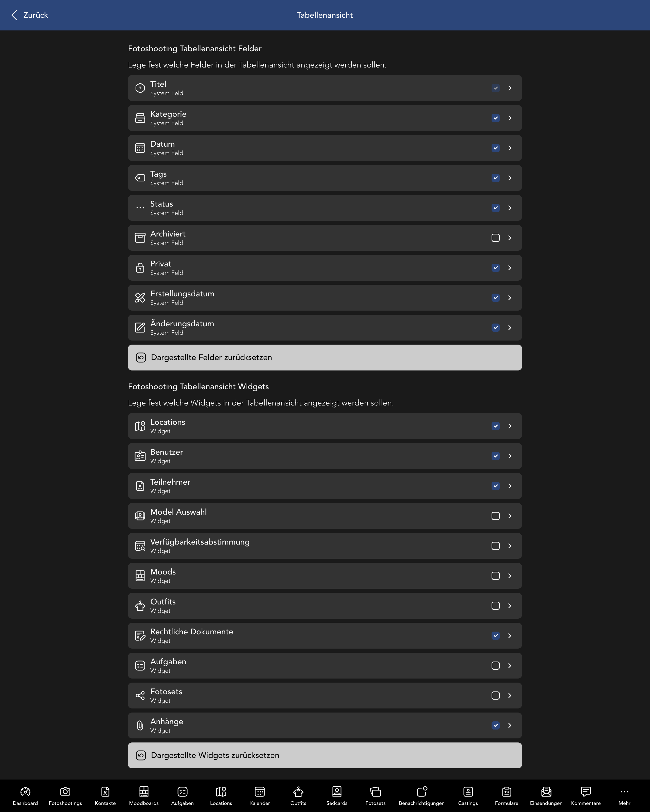This screenshot has height=812, width=650.
Task: Open the Dashboard tab icon
Action: (25, 792)
